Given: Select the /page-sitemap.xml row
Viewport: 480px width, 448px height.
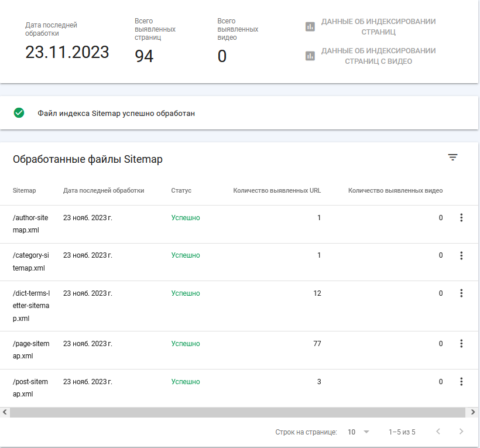Looking at the screenshot, I should (239, 350).
